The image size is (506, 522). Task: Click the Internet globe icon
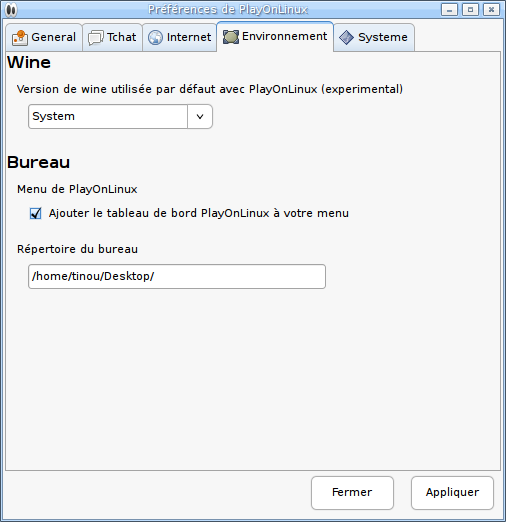tap(155, 37)
